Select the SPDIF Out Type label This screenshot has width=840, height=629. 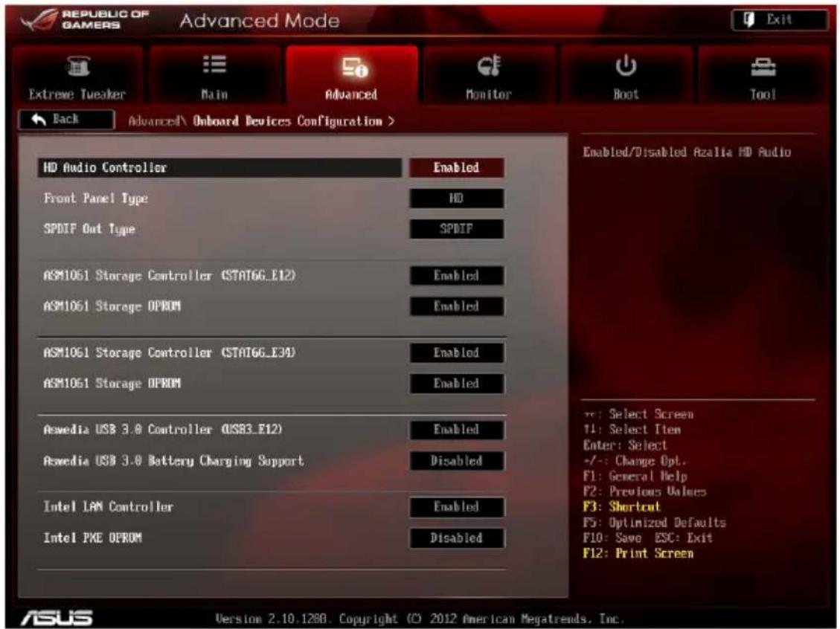tap(89, 229)
